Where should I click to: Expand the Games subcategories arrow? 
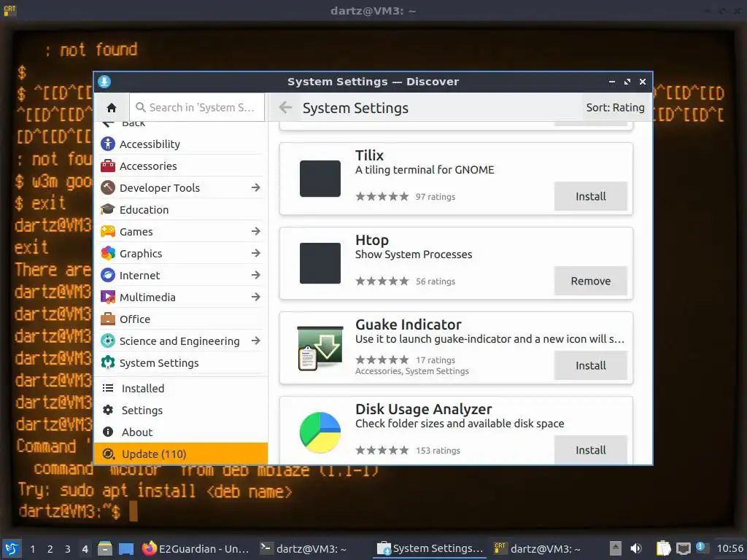click(x=256, y=231)
